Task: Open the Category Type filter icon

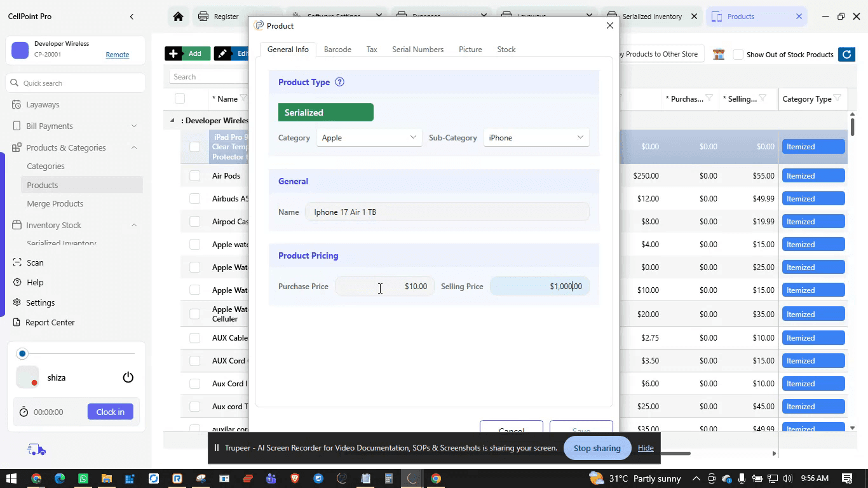Action: point(837,98)
